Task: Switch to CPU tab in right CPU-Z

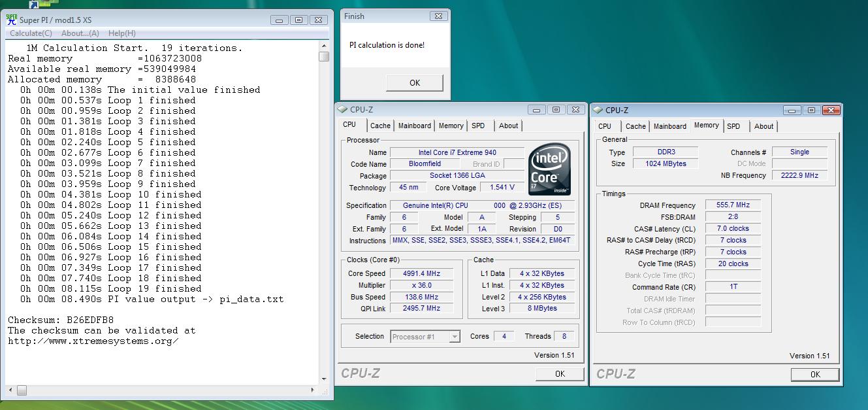Action: click(605, 126)
